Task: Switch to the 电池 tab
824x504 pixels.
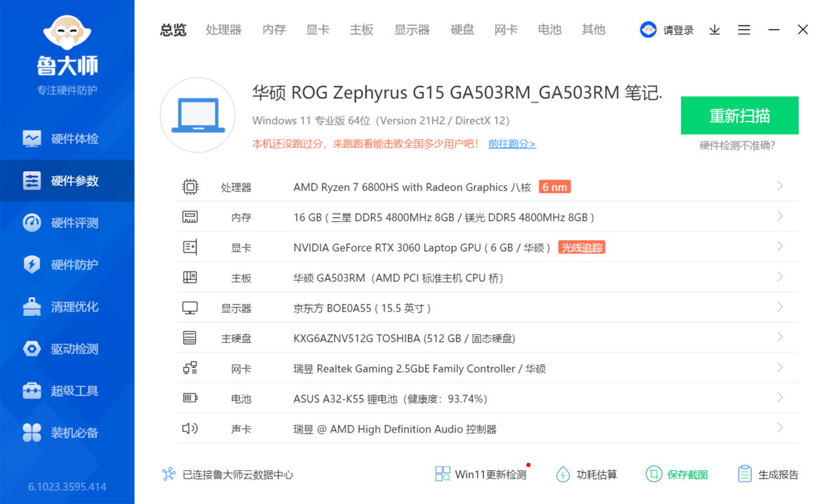Action: [x=550, y=30]
